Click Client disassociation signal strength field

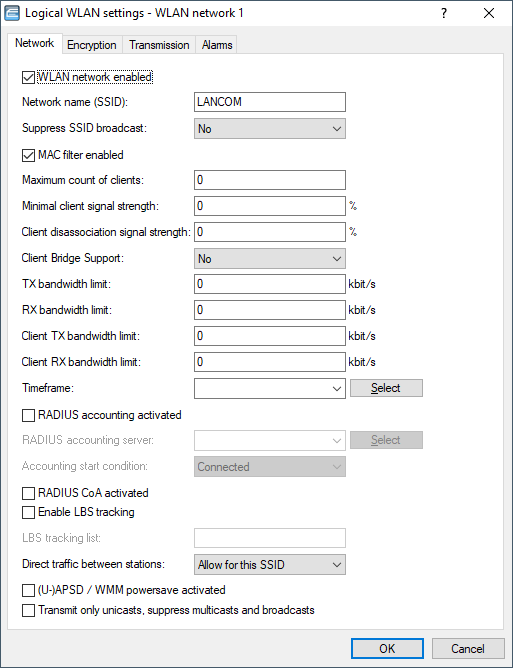[x=270, y=232]
